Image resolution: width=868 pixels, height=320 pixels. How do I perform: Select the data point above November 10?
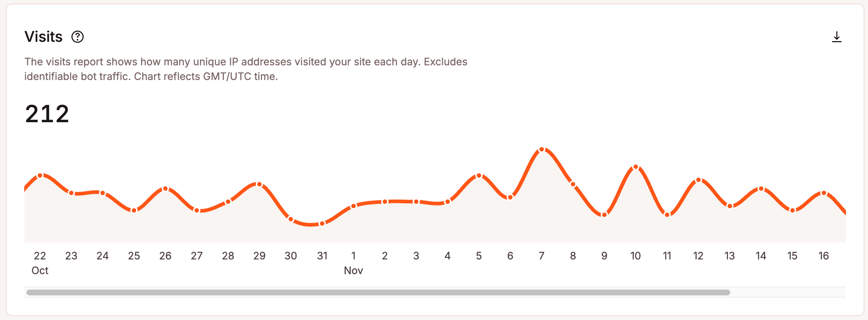tap(635, 167)
